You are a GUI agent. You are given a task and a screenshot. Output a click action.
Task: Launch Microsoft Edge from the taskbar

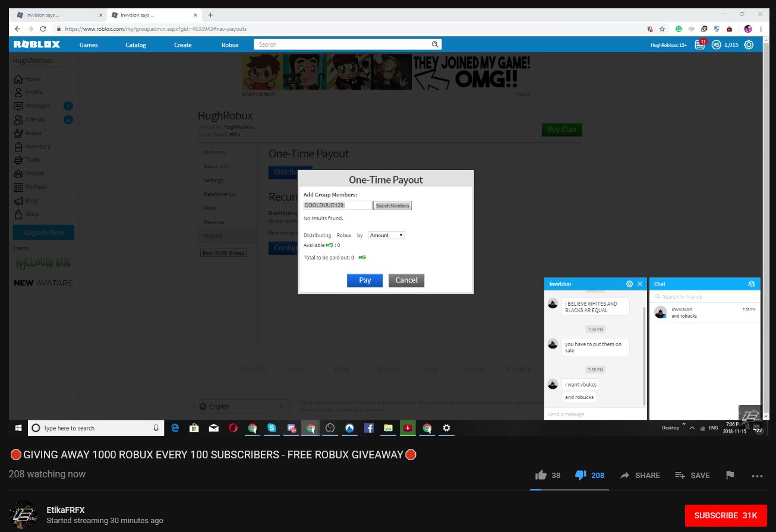(175, 427)
